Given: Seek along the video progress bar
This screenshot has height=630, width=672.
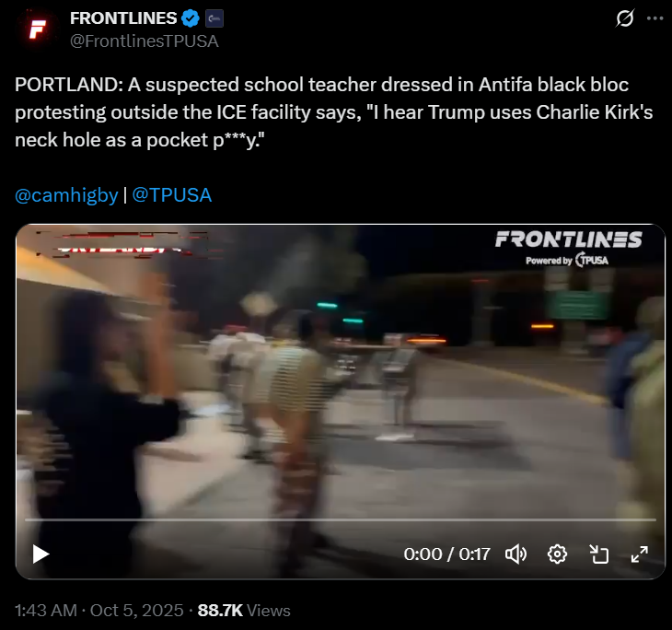Looking at the screenshot, I should [x=341, y=519].
